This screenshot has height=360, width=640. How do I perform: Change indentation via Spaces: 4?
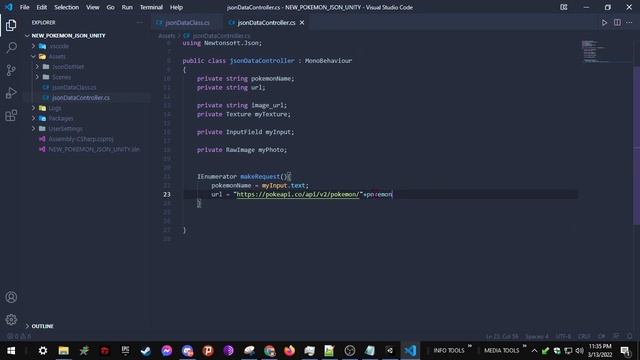(x=537, y=337)
